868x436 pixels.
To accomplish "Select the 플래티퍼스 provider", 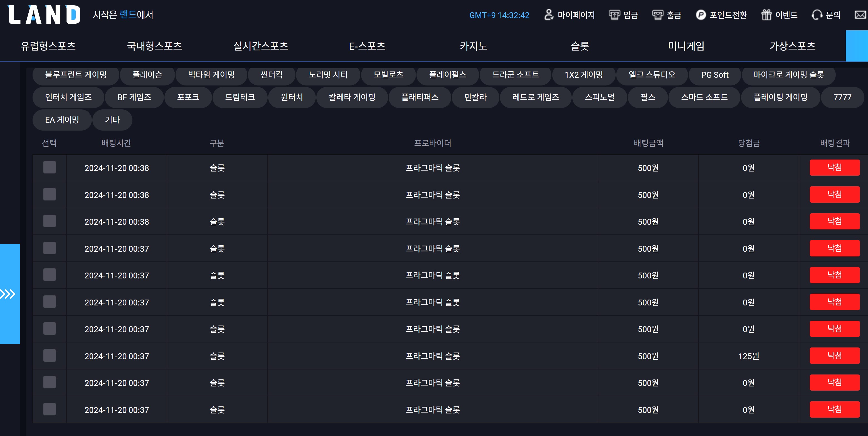I will coord(420,97).
